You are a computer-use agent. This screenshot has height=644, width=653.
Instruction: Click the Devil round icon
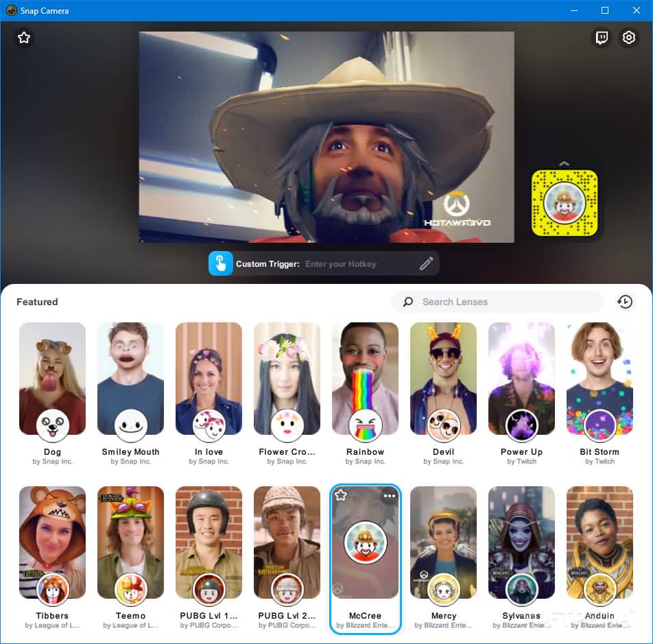click(443, 425)
